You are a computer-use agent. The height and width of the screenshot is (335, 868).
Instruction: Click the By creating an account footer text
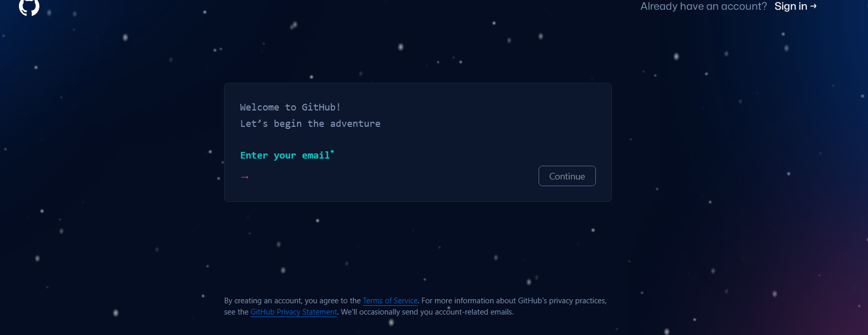click(293, 301)
